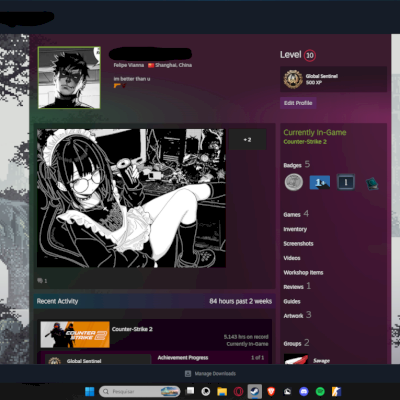Open Discord from the taskbar

304,391
